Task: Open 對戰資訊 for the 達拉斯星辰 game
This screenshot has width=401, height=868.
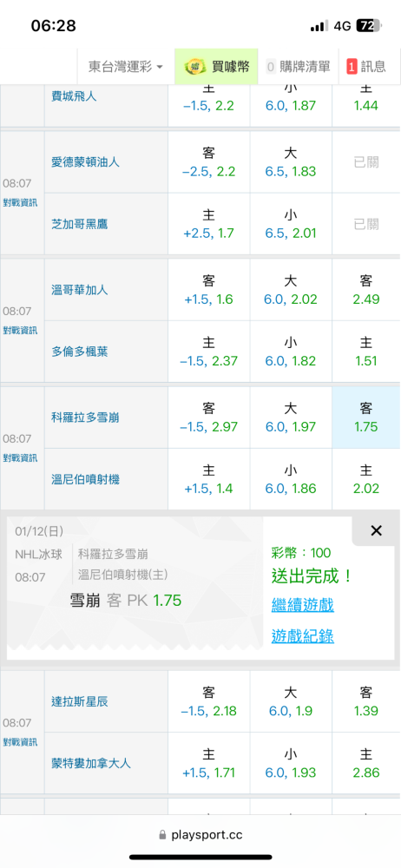Action: pos(21,742)
